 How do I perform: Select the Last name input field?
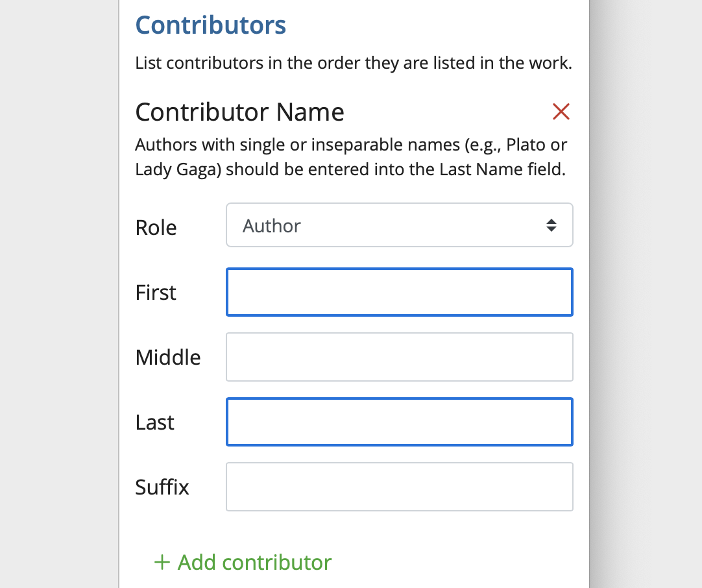click(x=399, y=422)
